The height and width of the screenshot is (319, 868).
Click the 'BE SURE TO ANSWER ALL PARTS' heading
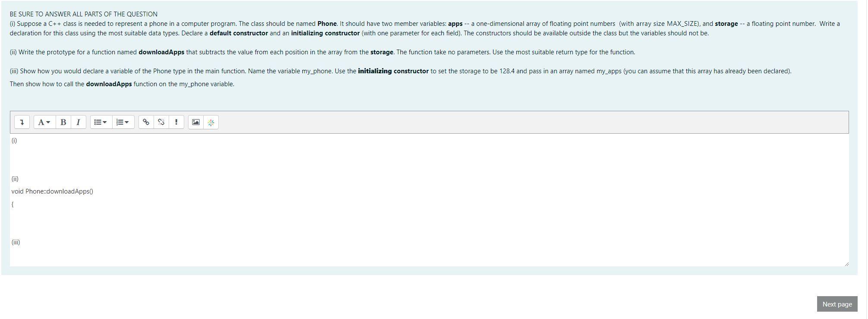point(84,14)
